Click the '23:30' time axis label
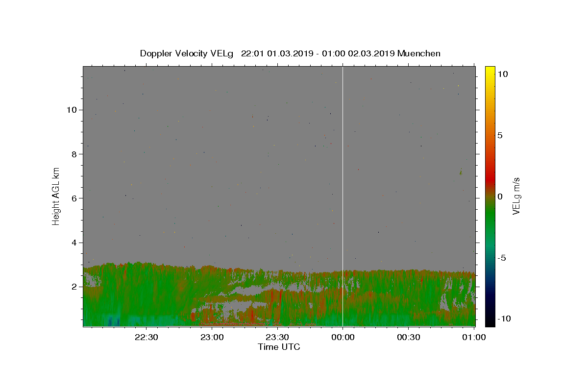 277,337
